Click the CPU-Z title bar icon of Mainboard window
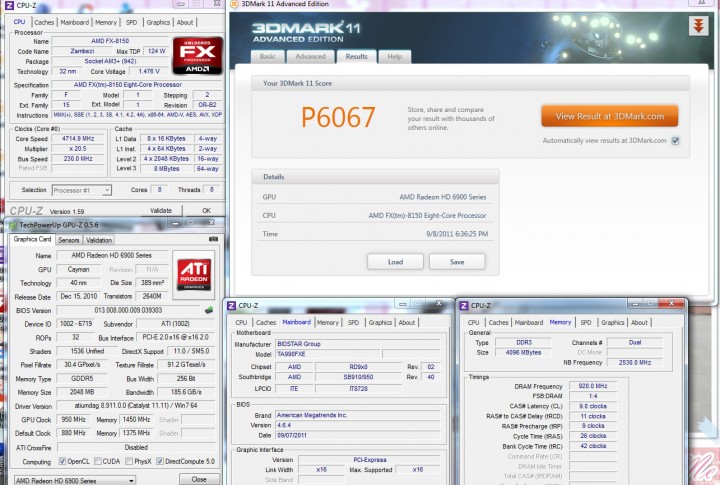 232,305
